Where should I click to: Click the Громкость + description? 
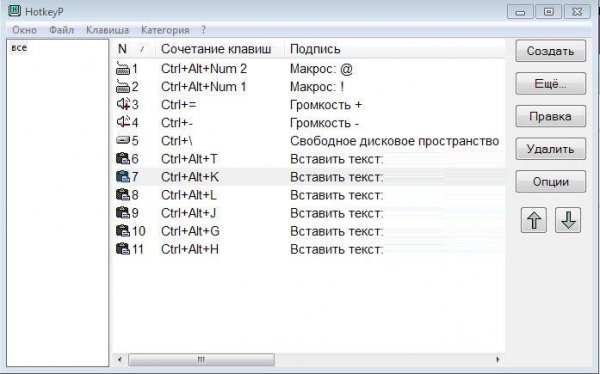coord(326,105)
